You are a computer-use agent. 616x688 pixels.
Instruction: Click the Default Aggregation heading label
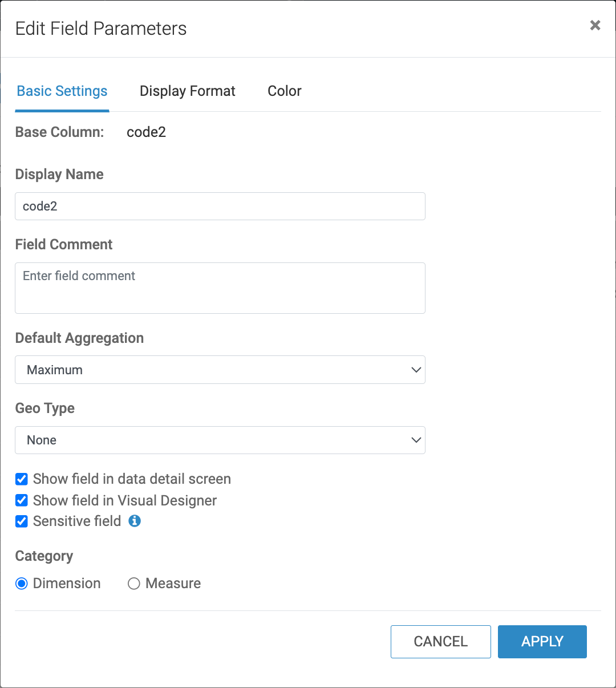pyautogui.click(x=79, y=338)
